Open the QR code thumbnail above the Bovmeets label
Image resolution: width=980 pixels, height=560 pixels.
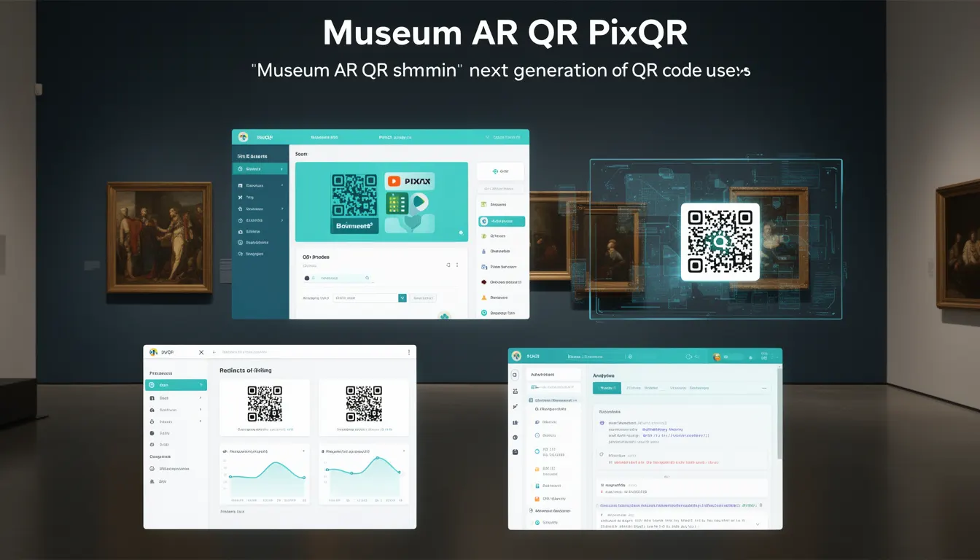point(354,195)
